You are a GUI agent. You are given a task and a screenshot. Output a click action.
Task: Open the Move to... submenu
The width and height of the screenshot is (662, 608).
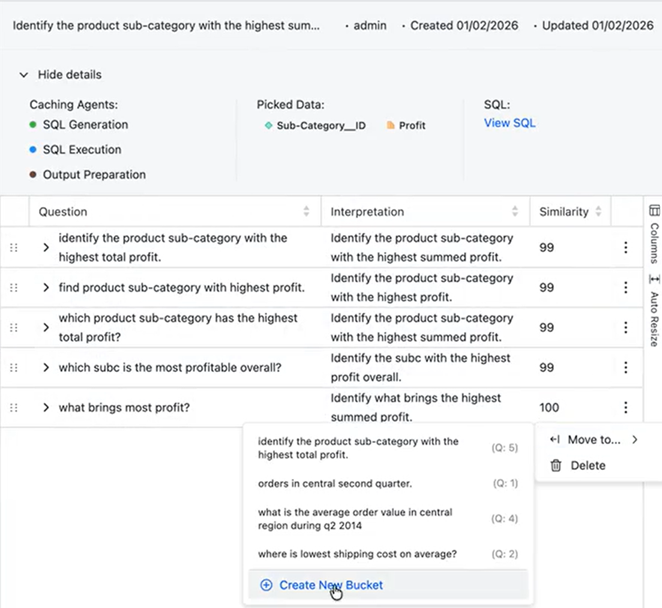click(x=594, y=439)
